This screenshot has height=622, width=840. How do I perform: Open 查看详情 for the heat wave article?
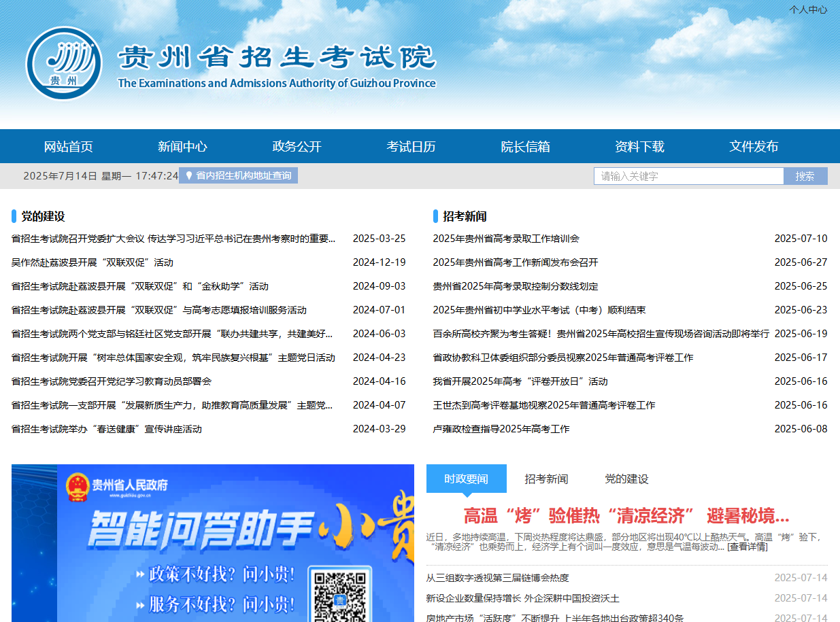[x=747, y=547]
